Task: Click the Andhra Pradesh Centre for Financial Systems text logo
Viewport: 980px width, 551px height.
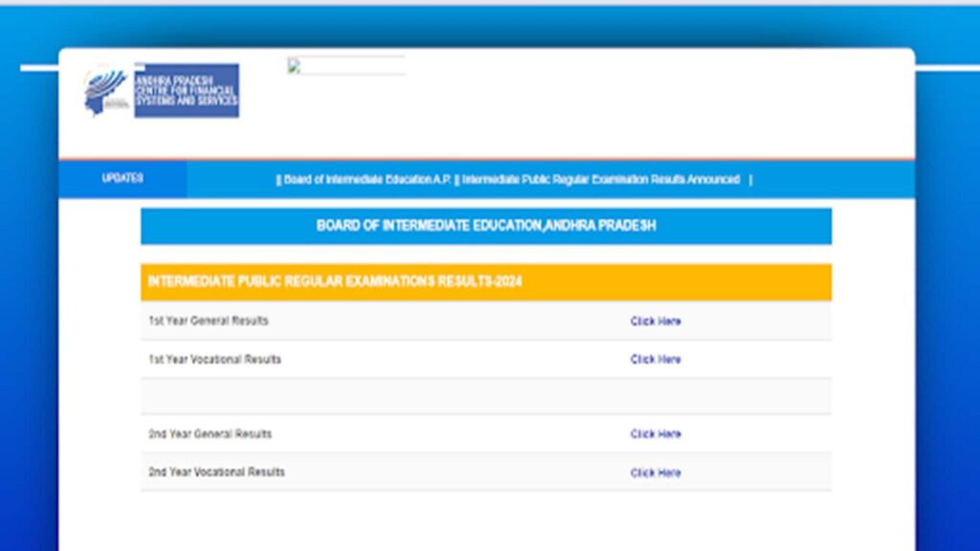Action: (186, 91)
